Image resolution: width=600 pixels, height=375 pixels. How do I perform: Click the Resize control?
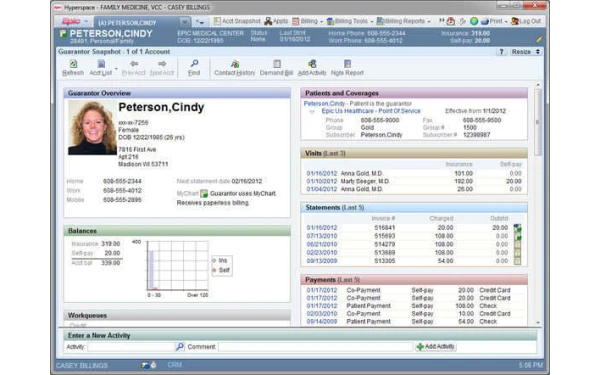pyautogui.click(x=526, y=52)
